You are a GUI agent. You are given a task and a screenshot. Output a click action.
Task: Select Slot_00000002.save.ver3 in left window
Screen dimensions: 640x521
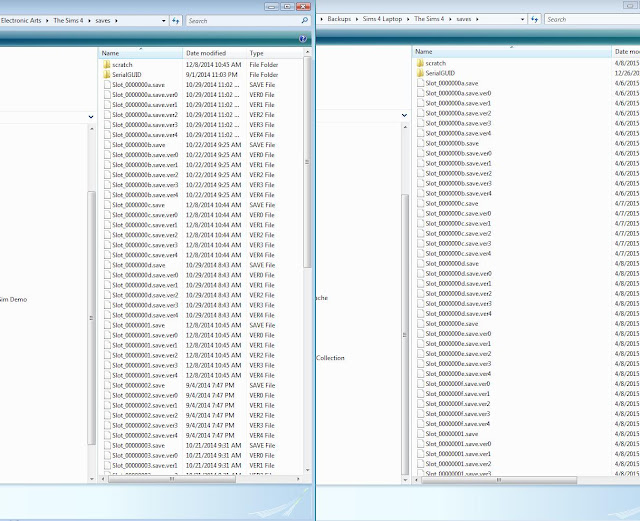[x=145, y=425]
